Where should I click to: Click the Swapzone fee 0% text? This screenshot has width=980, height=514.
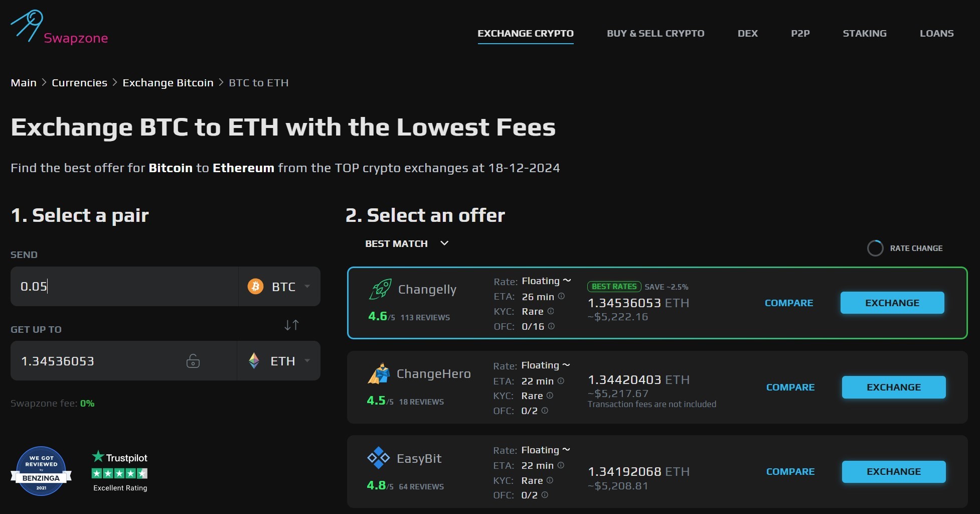53,404
